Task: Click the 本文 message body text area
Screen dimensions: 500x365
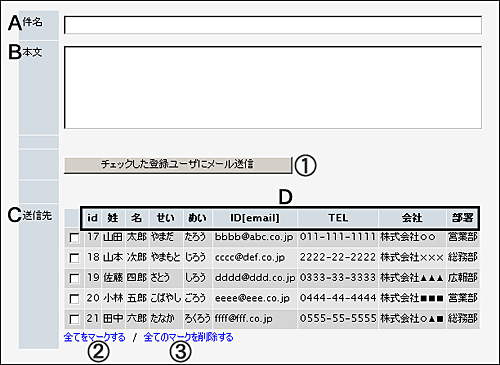Action: (x=273, y=87)
